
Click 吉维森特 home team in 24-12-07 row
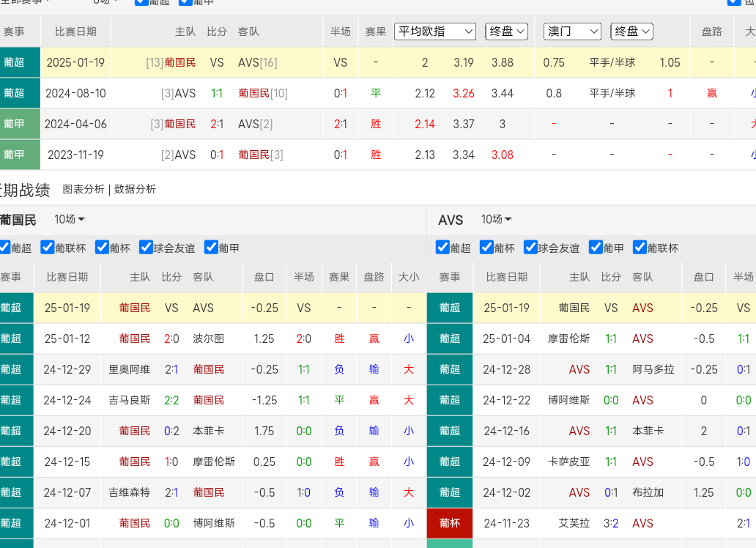129,492
